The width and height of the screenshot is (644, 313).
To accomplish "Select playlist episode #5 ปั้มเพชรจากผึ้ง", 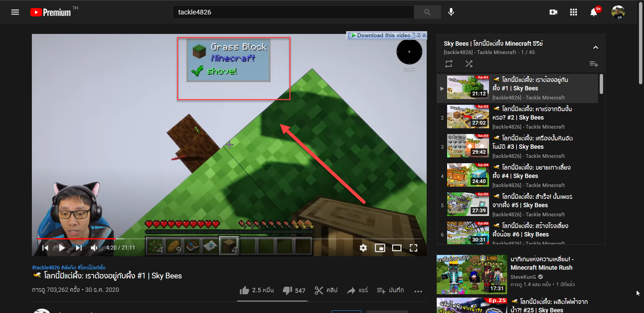I will click(x=517, y=205).
